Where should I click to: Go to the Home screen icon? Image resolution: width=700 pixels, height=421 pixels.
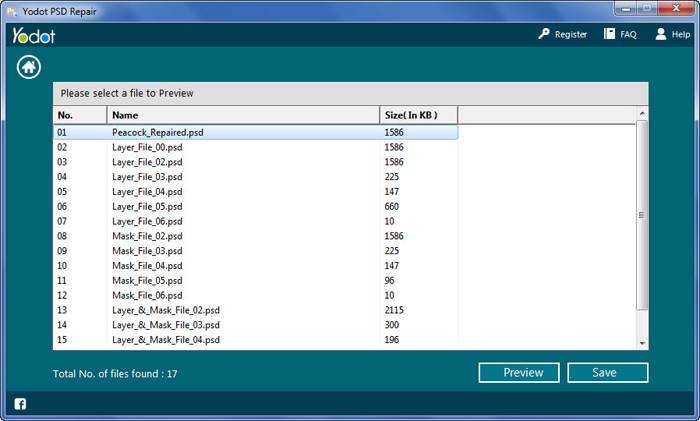tap(29, 67)
